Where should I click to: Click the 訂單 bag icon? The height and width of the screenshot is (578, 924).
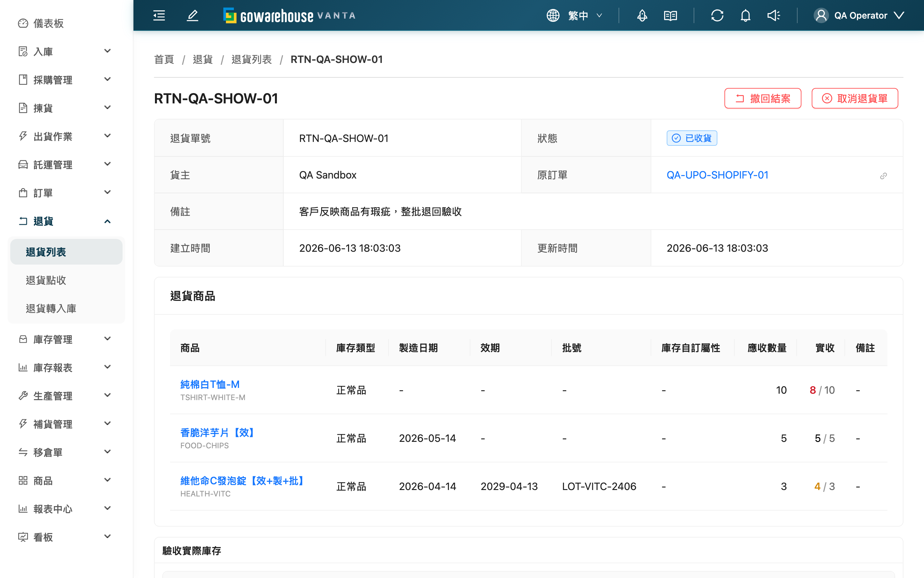(x=23, y=193)
